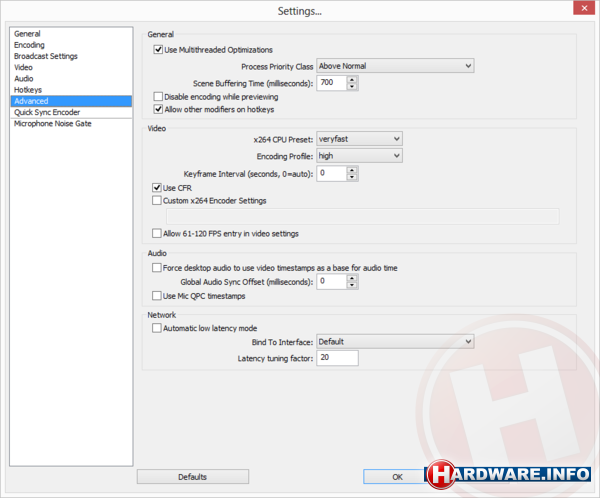The image size is (600, 498).
Task: Confirm settings with the OK button
Action: (397, 477)
